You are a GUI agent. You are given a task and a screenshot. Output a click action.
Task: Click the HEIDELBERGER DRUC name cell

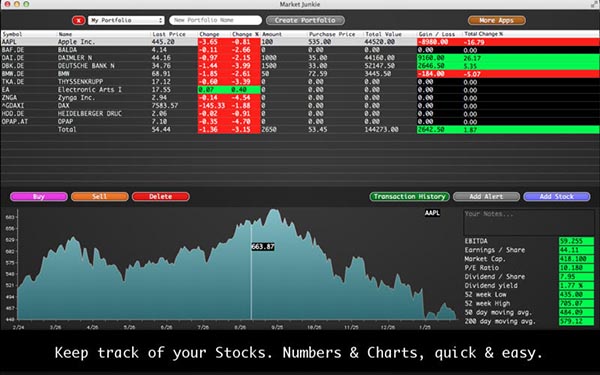[90, 114]
